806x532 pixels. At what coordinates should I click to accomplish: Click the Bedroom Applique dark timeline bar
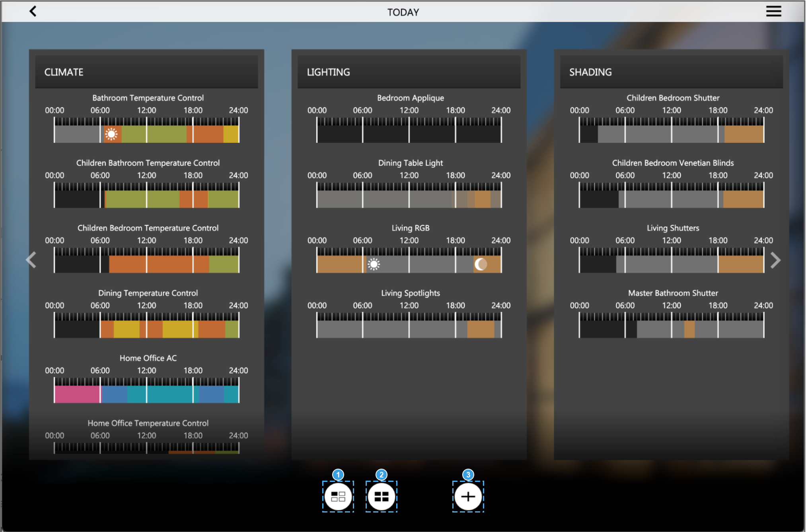point(409,134)
